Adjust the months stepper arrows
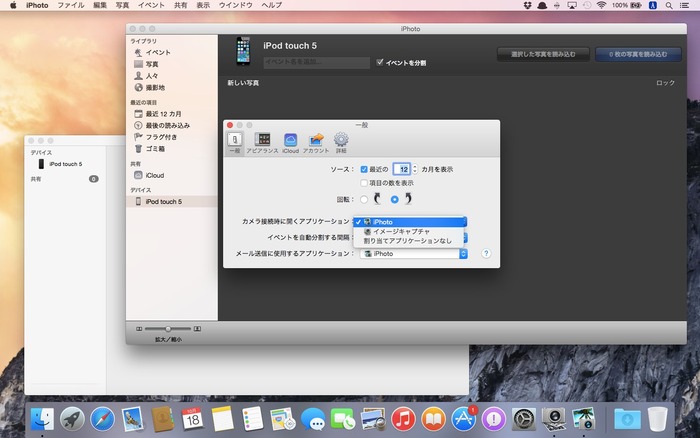Screen dimensions: 700x438 (x=415, y=169)
